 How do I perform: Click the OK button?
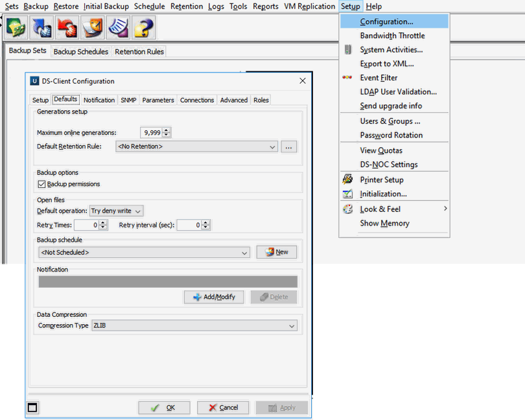pyautogui.click(x=164, y=408)
